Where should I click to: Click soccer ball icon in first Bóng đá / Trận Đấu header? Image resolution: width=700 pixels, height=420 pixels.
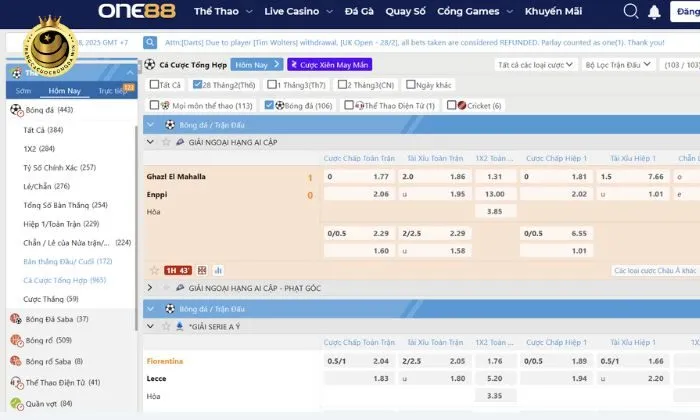click(x=170, y=125)
